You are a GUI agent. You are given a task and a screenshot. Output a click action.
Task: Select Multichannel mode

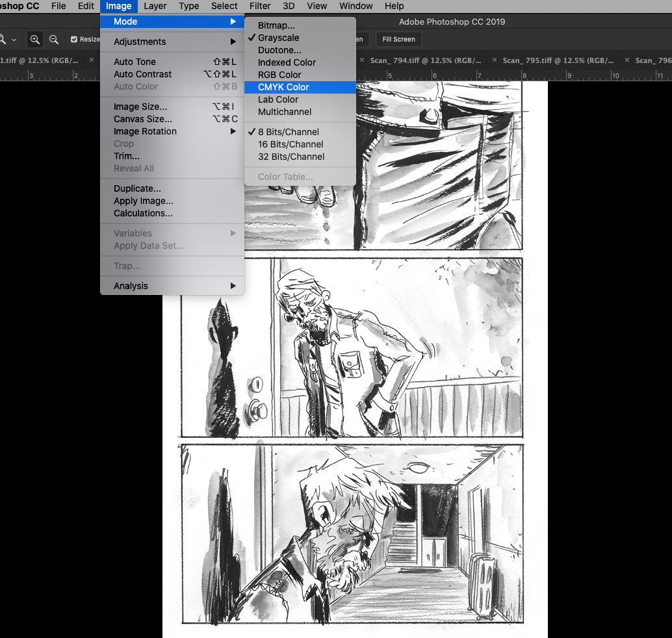click(x=300, y=112)
